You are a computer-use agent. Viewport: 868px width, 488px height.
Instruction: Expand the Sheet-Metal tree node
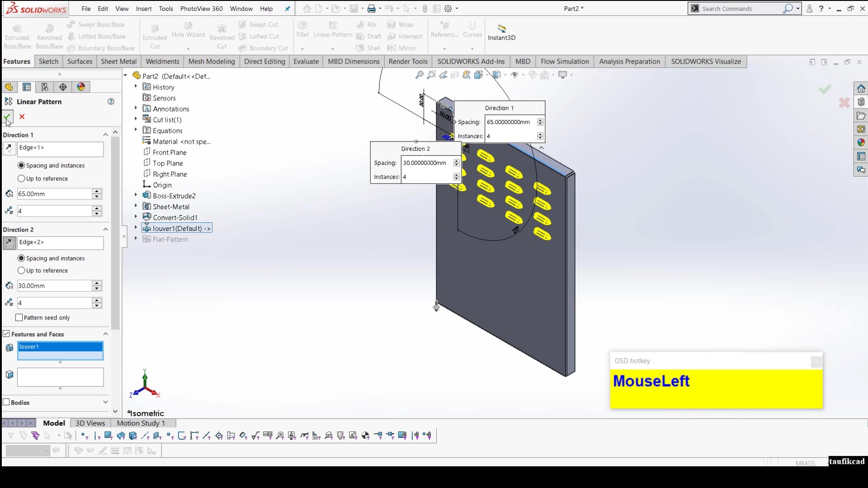click(136, 206)
